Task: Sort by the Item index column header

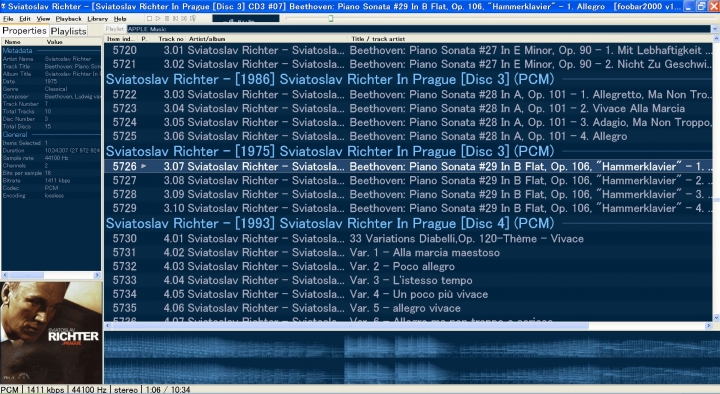Action: 121,39
